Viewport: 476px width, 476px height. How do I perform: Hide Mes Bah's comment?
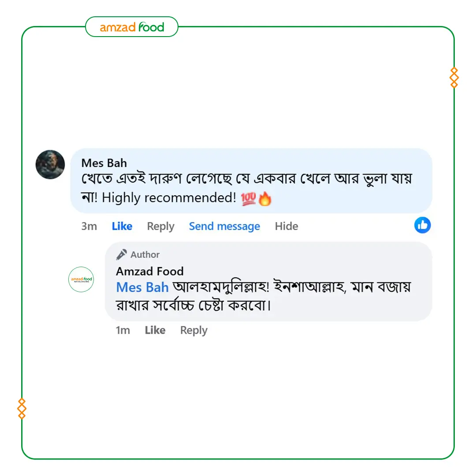click(286, 226)
